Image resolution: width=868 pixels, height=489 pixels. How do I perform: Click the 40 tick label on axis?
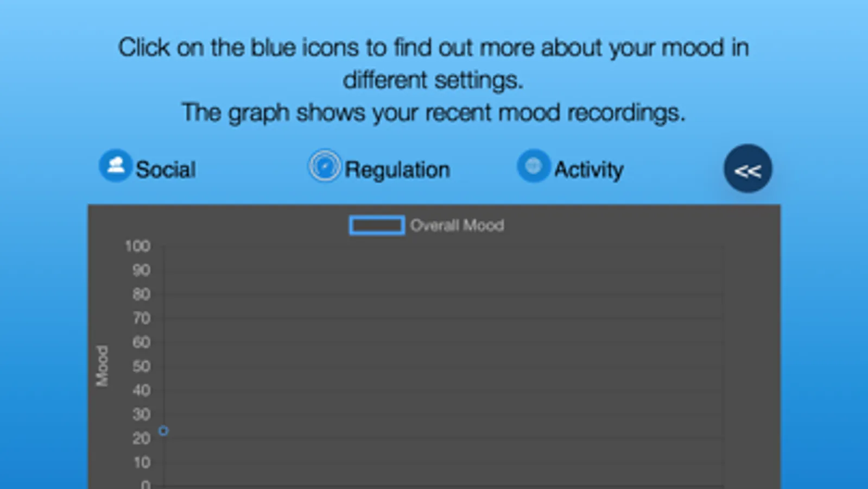(x=141, y=390)
